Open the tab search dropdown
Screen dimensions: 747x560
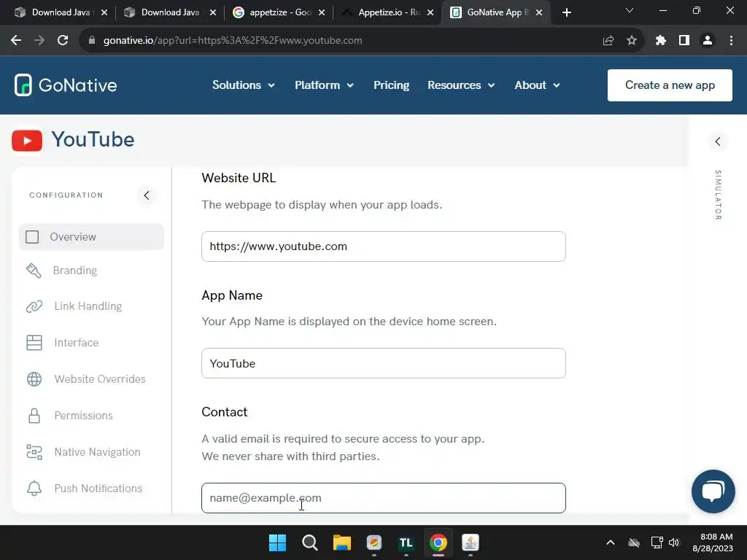pyautogui.click(x=630, y=10)
